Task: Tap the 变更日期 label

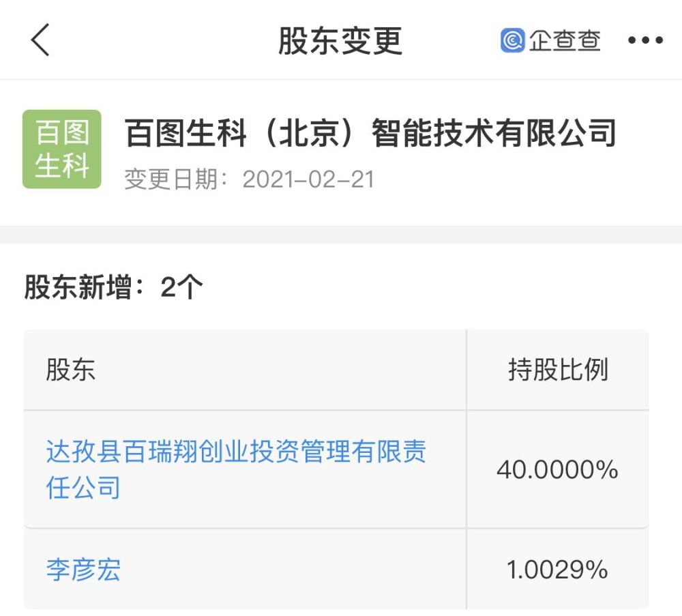Action: pos(179,179)
